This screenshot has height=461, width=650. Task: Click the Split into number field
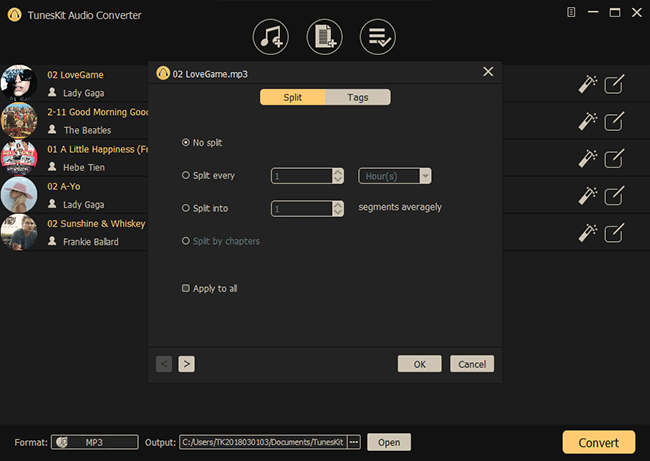[x=302, y=209]
